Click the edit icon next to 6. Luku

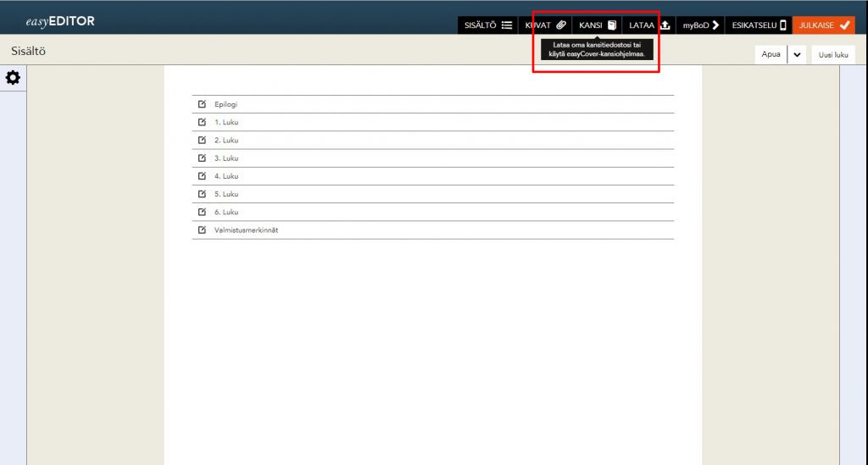[x=202, y=212]
